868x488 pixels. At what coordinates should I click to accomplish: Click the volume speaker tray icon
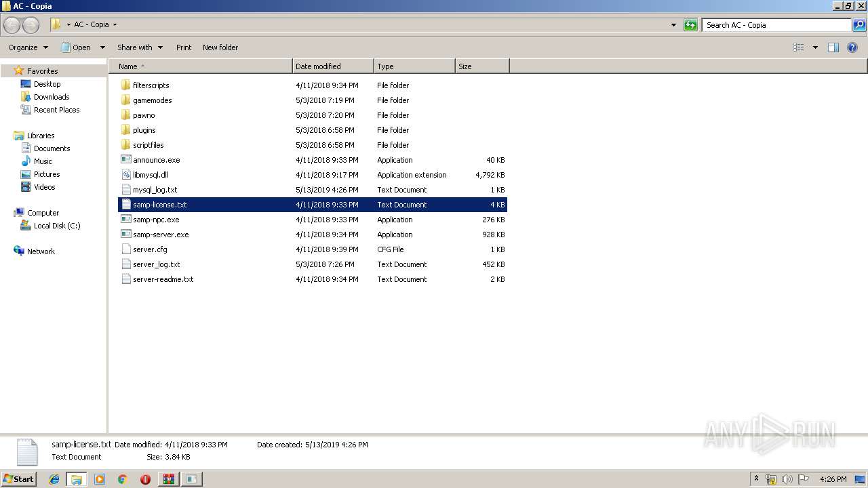tap(787, 479)
